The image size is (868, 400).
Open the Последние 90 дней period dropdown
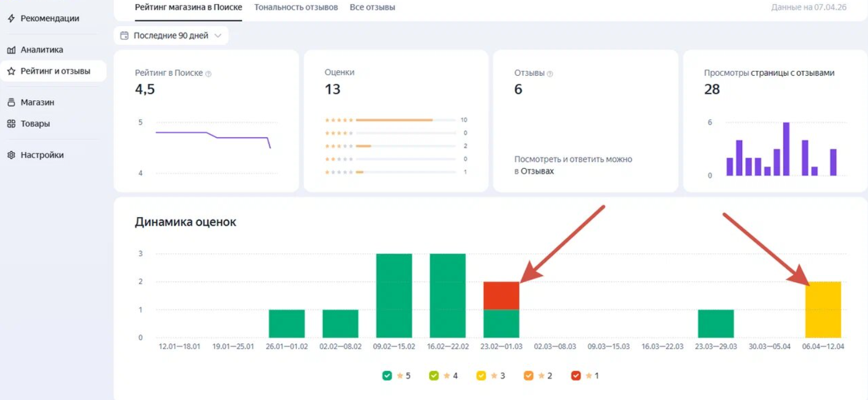coord(171,35)
